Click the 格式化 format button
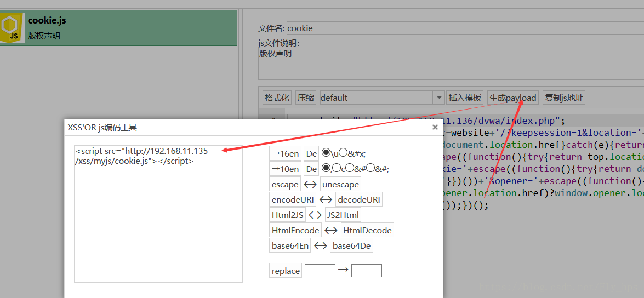644x298 pixels. 277,98
